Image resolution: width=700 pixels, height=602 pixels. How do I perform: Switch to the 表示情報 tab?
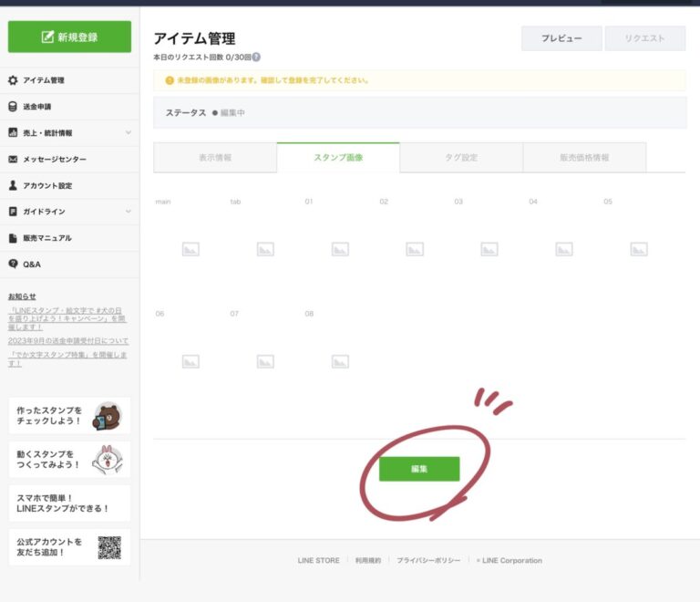(215, 158)
